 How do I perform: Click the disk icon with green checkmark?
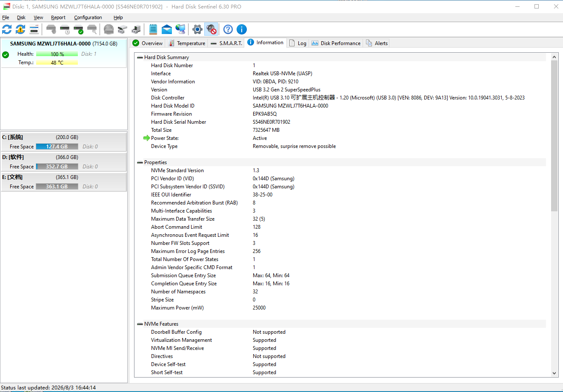78,29
